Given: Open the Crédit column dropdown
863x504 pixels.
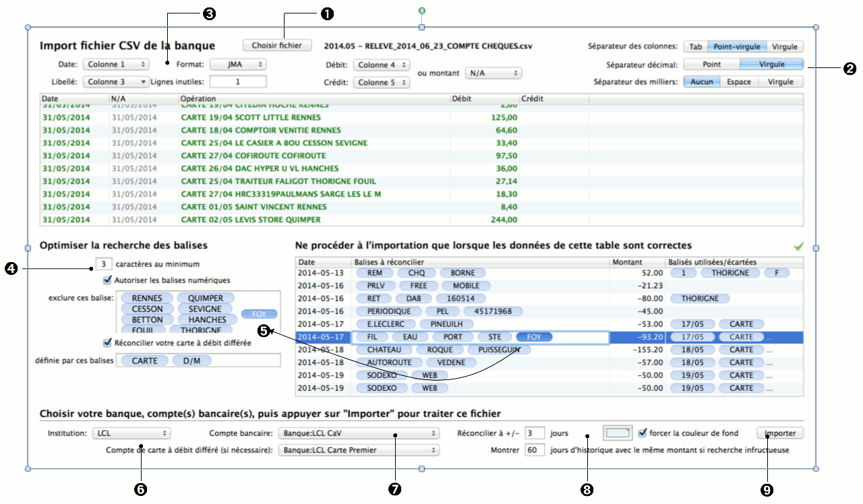Looking at the screenshot, I should tap(381, 83).
